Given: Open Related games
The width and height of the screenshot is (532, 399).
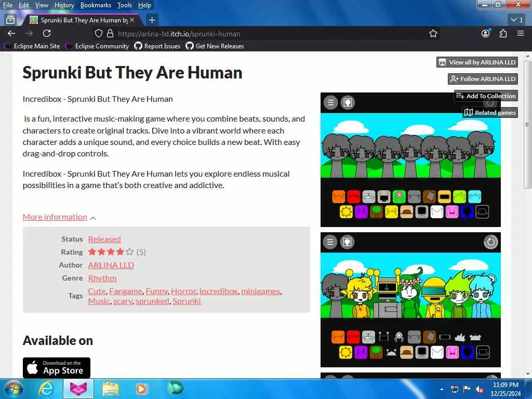Looking at the screenshot, I should [490, 112].
